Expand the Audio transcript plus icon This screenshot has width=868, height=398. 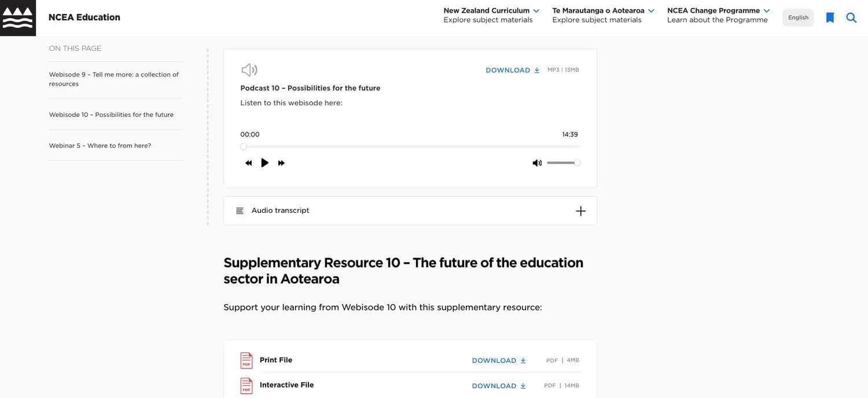pyautogui.click(x=580, y=211)
